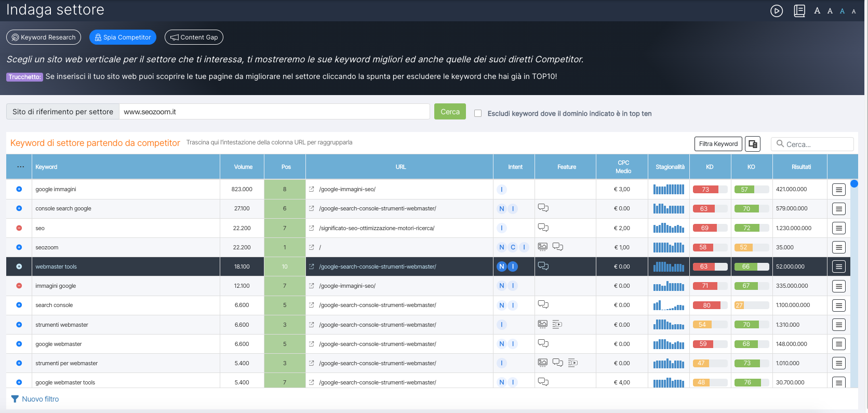868x413 pixels.
Task: Click seasonality chart for search console row
Action: pos(669,305)
